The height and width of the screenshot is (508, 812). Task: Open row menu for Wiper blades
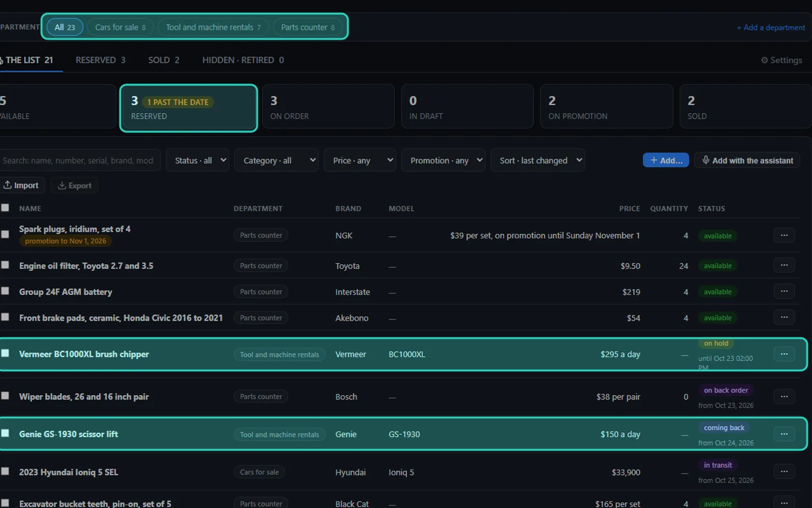point(784,396)
